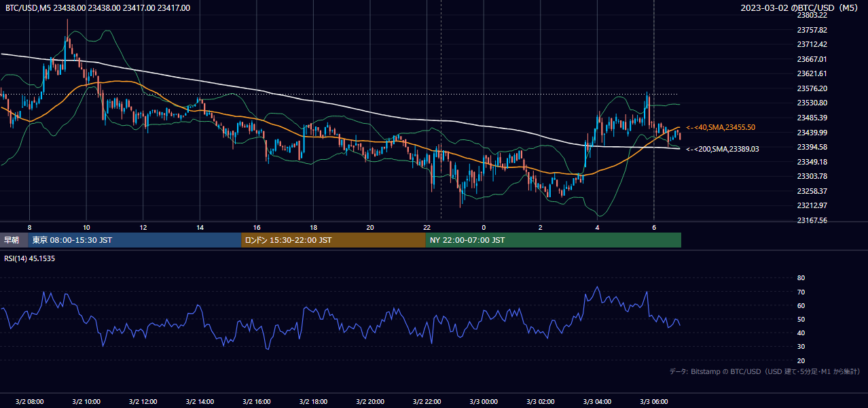Click the RSI 20 level label
The image size is (868, 408).
point(801,360)
